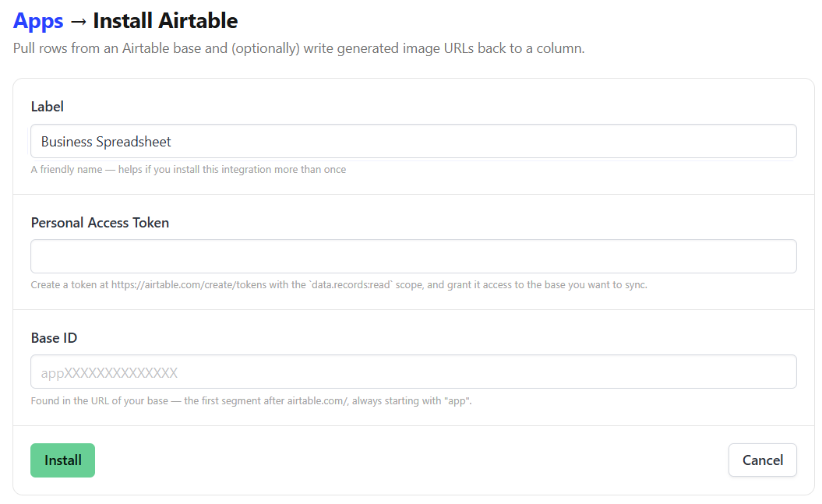Click the friendly name helper text

189,169
